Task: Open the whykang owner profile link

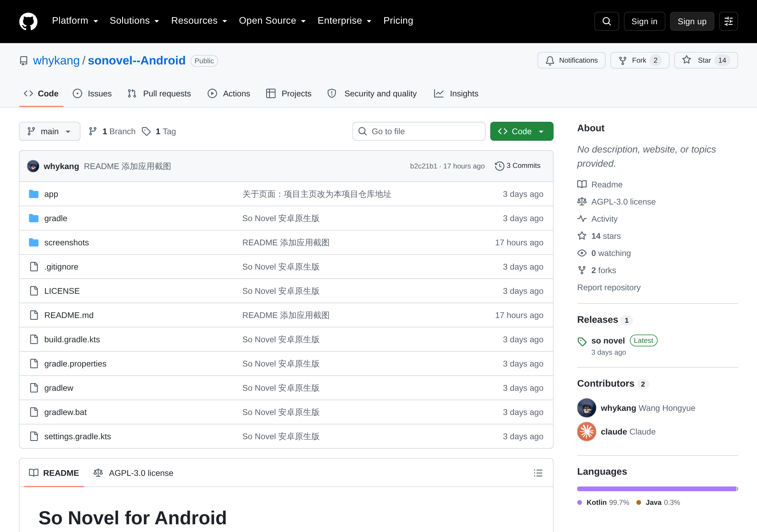Action: 56,61
